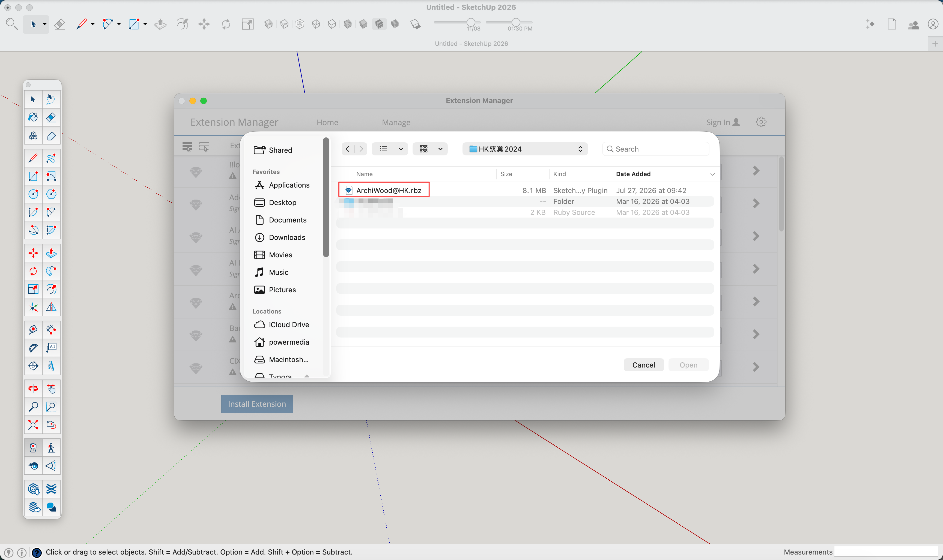943x560 pixels.
Task: Switch to the Home tab
Action: tap(327, 123)
